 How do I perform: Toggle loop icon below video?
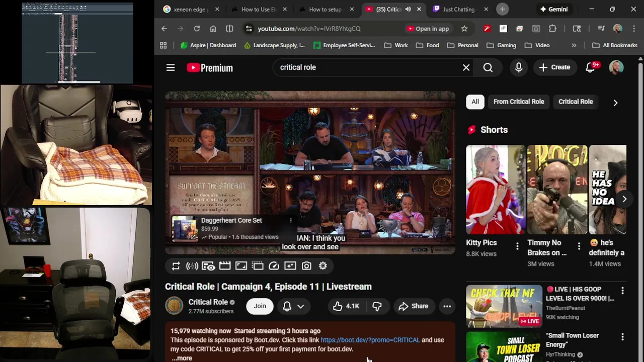click(x=176, y=266)
